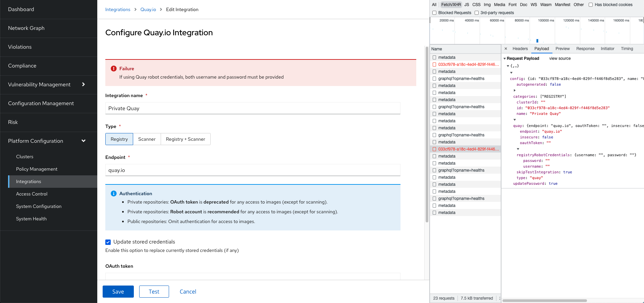Screen dimensions: 644x303
Task: Collapse the Request Payload section
Action: 504,58
